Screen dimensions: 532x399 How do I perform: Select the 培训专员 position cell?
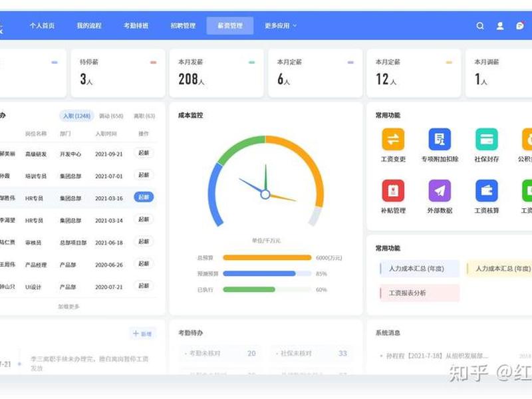[x=36, y=176]
